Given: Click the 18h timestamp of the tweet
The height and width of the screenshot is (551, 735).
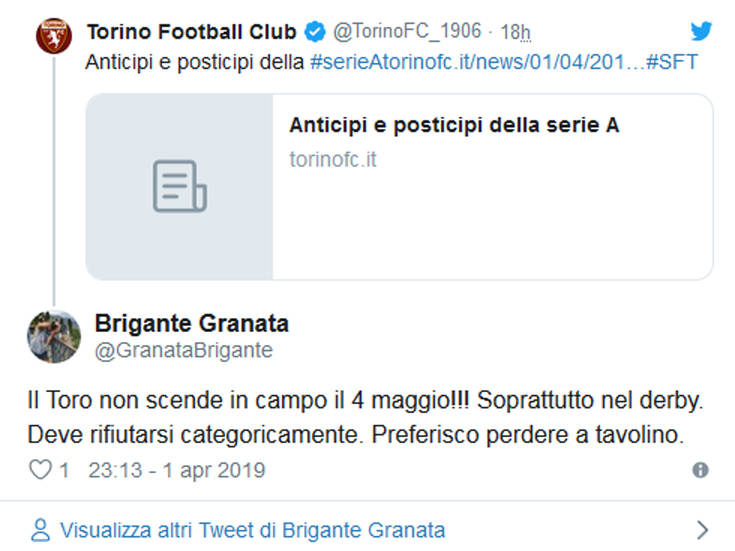Looking at the screenshot, I should pyautogui.click(x=515, y=32).
